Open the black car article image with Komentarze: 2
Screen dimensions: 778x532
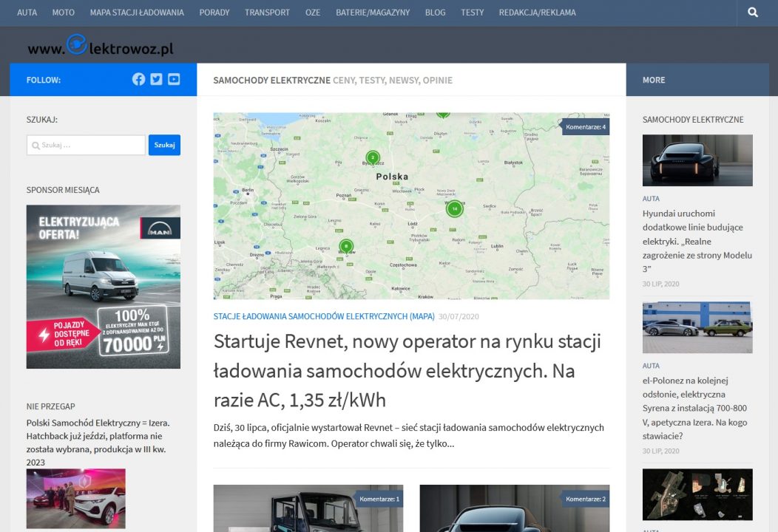click(x=515, y=508)
